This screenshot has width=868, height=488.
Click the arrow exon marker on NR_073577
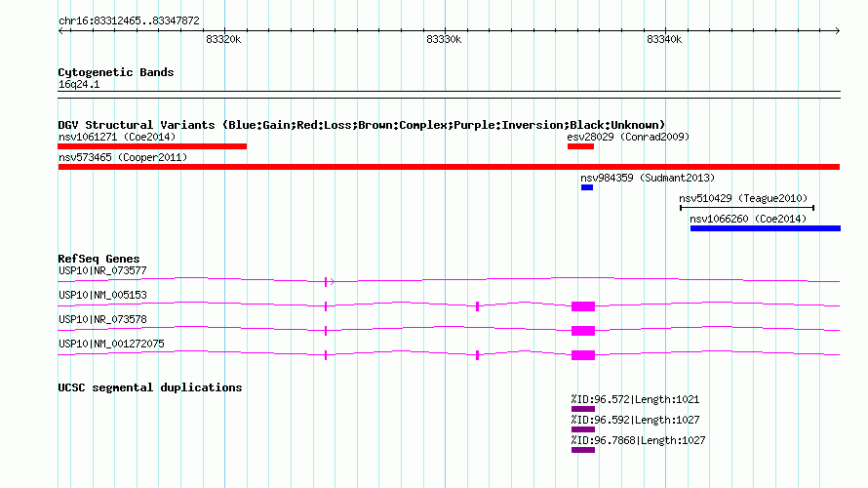coord(330,282)
